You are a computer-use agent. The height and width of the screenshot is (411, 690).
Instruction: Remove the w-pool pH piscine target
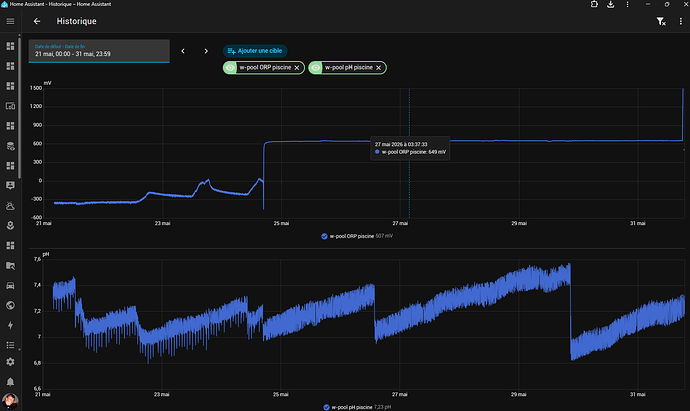(378, 68)
